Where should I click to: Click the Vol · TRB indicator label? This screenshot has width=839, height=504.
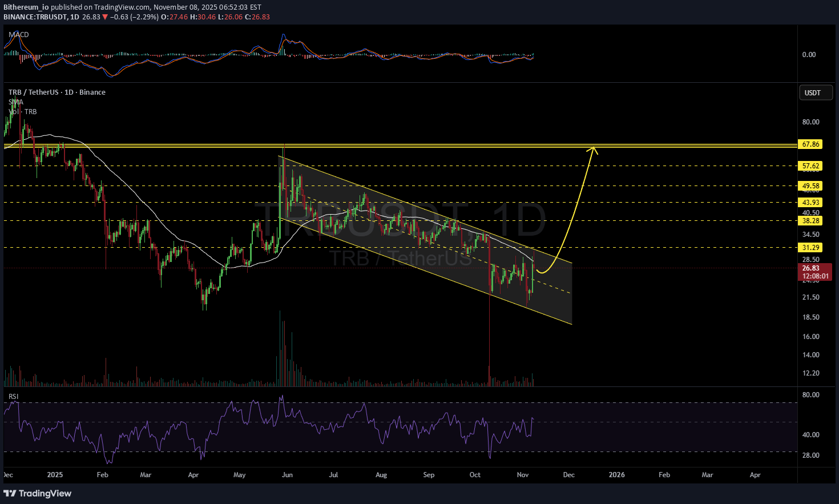[23, 112]
